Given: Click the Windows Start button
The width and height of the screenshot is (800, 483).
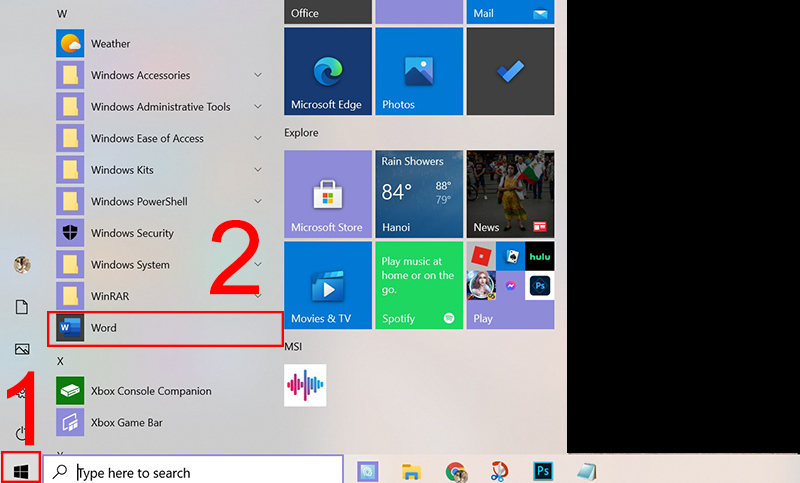Looking at the screenshot, I should (x=20, y=470).
